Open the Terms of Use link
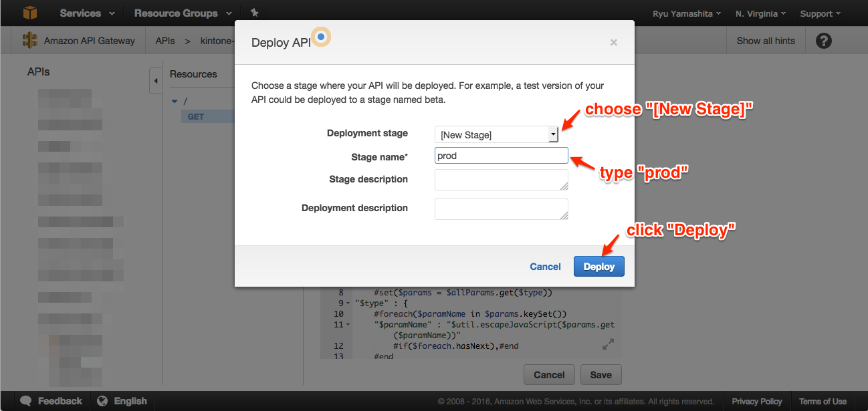This screenshot has height=411, width=868. coord(823,402)
